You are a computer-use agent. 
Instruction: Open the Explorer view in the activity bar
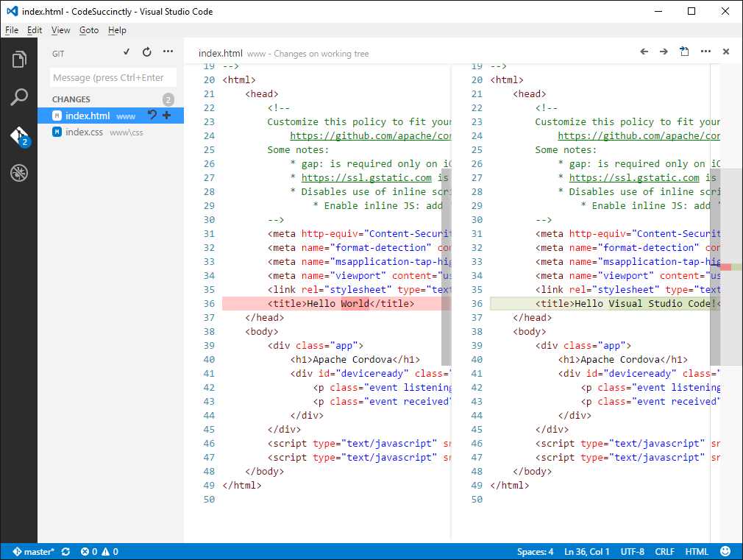[20, 59]
